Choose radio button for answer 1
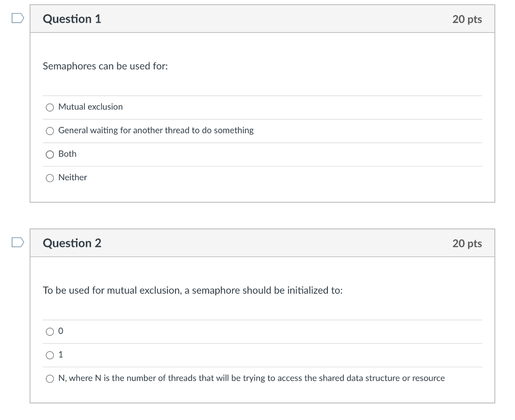 click(x=50, y=355)
